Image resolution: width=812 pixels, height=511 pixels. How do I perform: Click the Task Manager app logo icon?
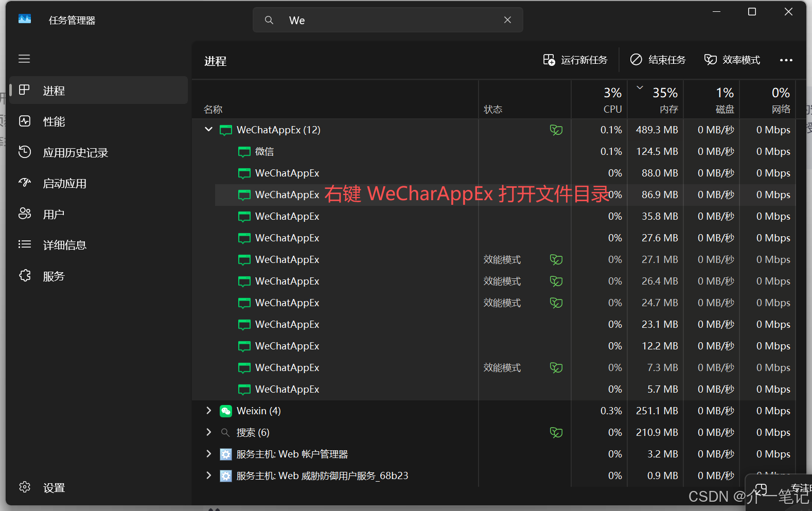[x=25, y=20]
